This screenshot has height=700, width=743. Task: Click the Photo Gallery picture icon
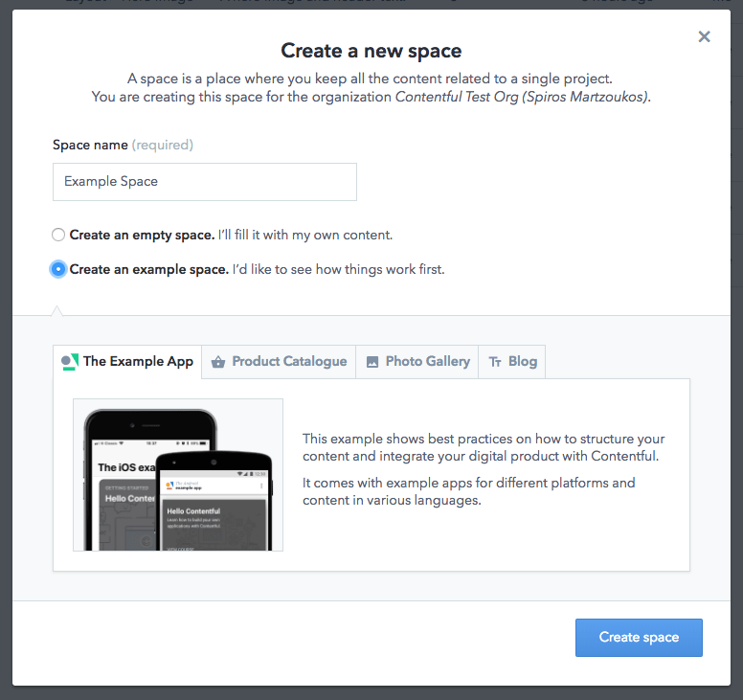click(372, 362)
